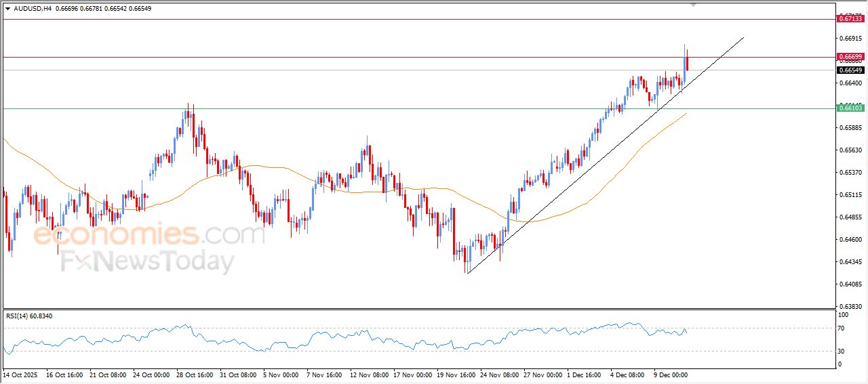
Task: Click the FxNewsToday watermark text
Action: click(148, 261)
